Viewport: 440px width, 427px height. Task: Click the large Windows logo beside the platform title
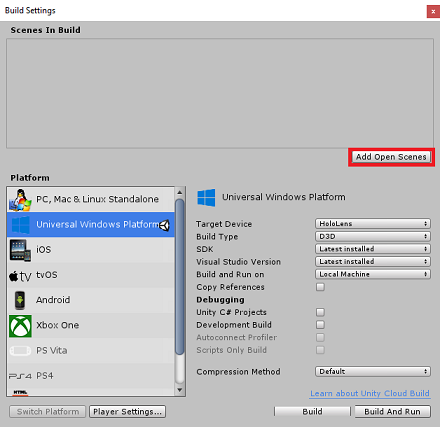coord(206,197)
